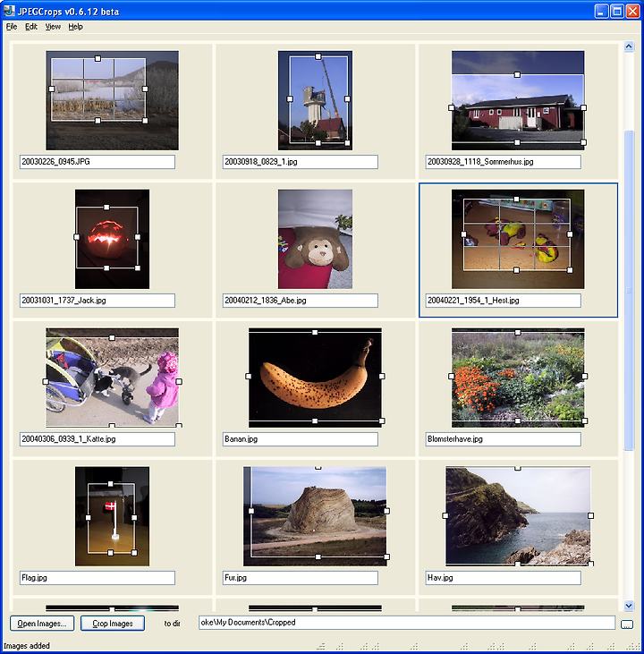
Task: Click the 20031031_1737_Jack.jpg filename field
Action: click(97, 301)
